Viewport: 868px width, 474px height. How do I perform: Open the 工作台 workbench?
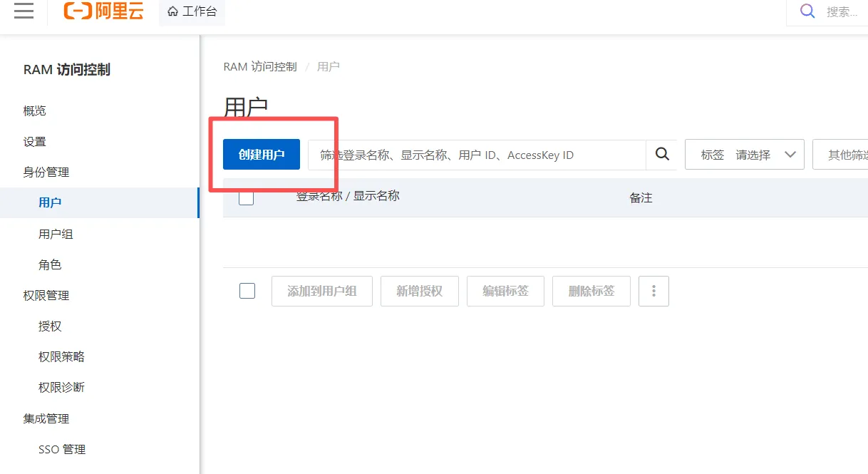(x=192, y=11)
